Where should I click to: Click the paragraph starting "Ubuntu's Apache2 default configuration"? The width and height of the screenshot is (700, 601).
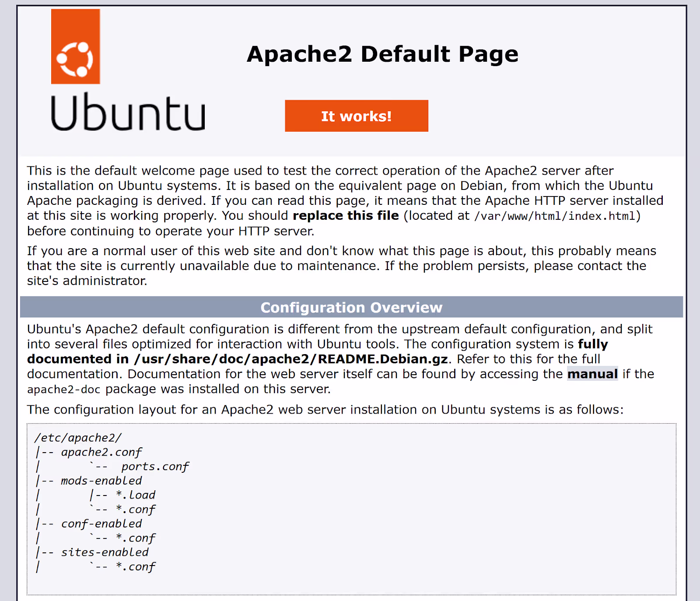(x=341, y=359)
